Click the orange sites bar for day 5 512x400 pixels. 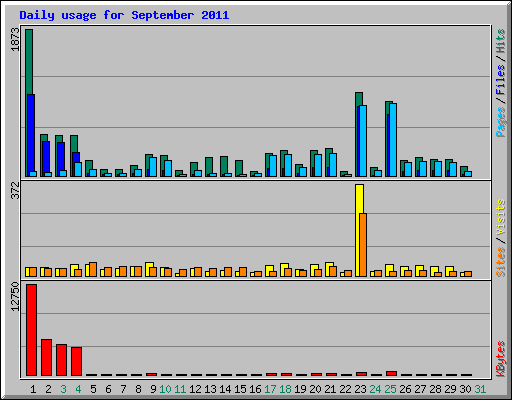[93, 269]
